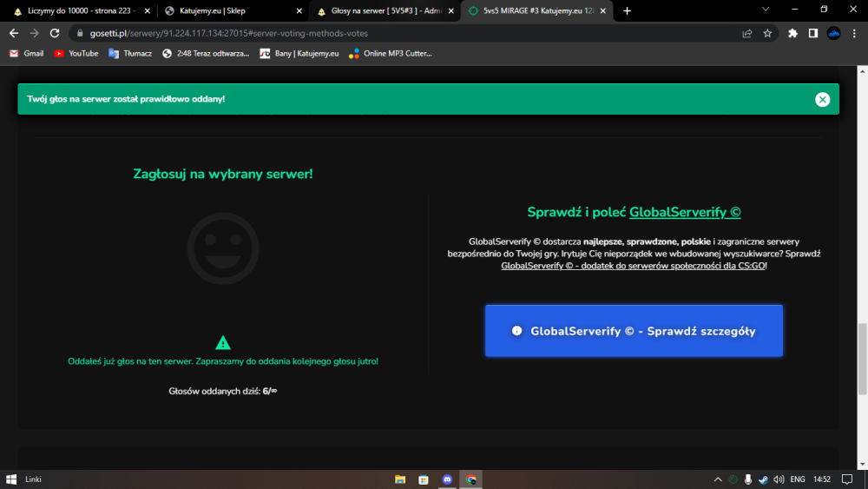Open the Linki taskbar toolbar
Screen dimensions: 868x489
33,479
